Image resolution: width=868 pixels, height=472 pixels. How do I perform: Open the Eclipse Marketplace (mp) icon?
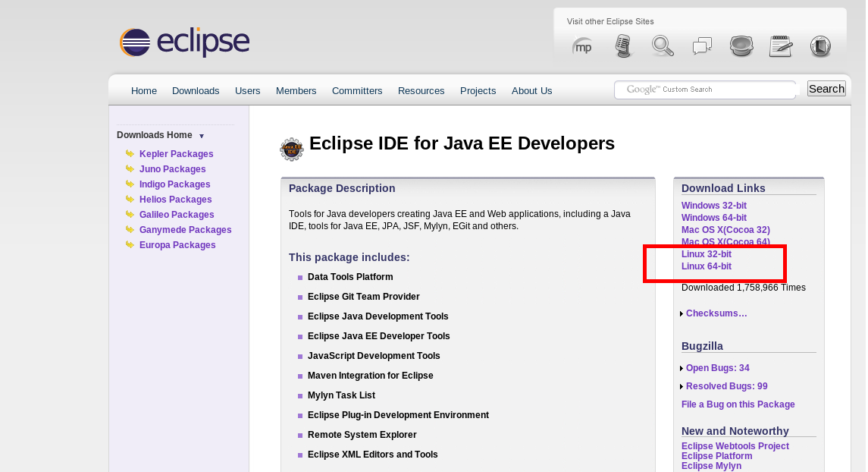point(581,46)
